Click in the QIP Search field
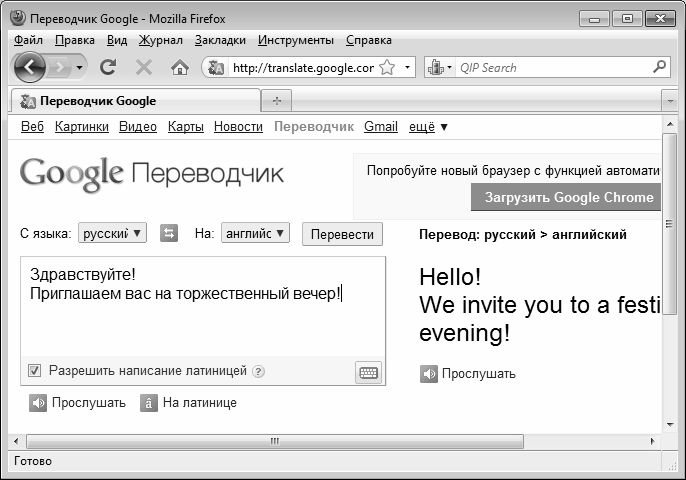The height and width of the screenshot is (480, 686). [x=553, y=68]
